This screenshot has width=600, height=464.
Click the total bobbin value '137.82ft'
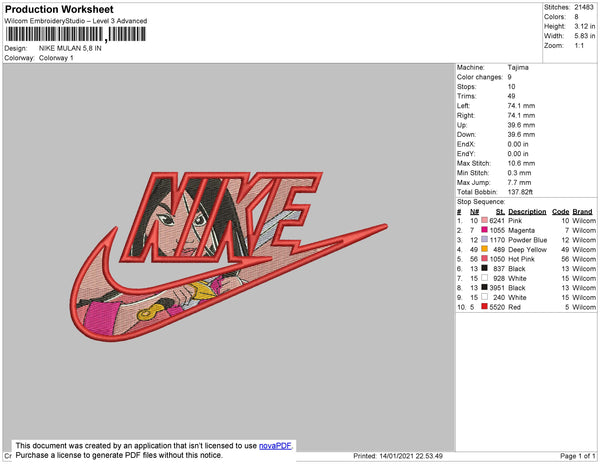[520, 192]
